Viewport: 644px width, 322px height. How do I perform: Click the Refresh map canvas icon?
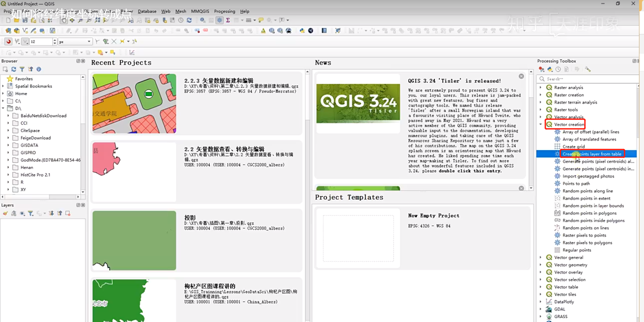point(189,20)
